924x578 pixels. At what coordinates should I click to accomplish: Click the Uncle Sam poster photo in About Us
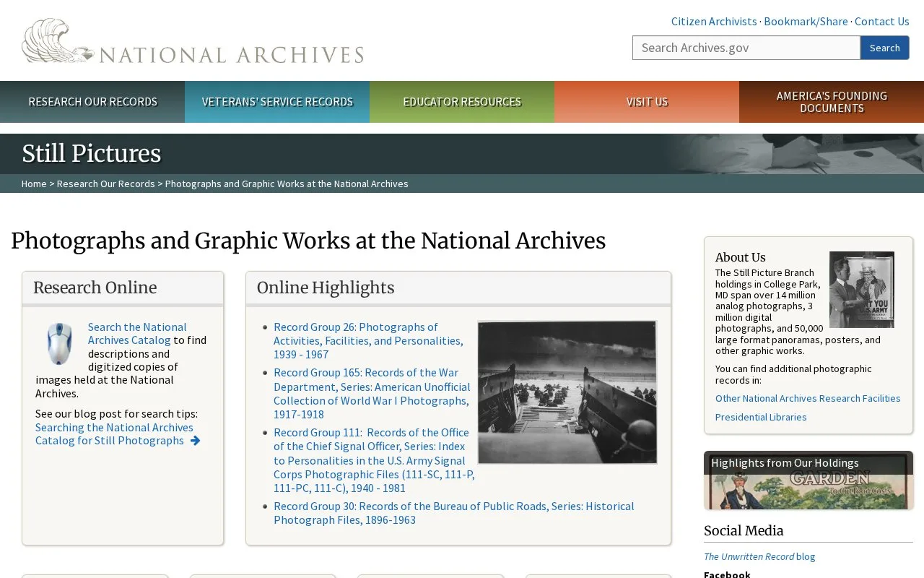pyautogui.click(x=862, y=290)
